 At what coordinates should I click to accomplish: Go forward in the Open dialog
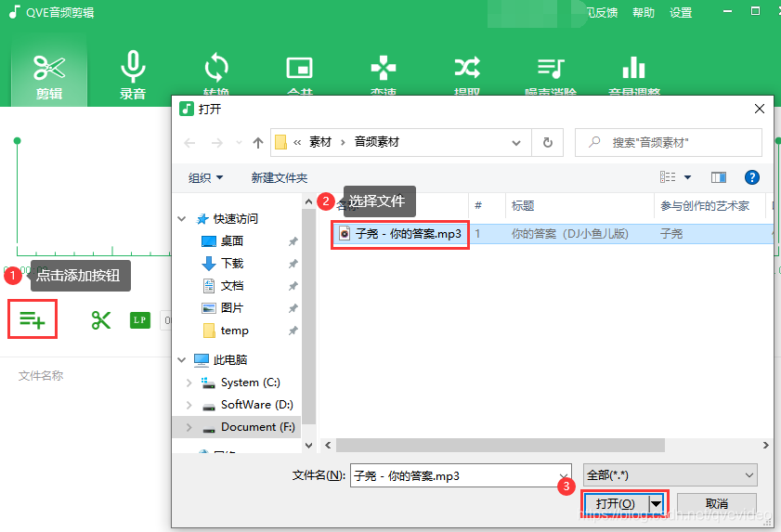tap(217, 143)
